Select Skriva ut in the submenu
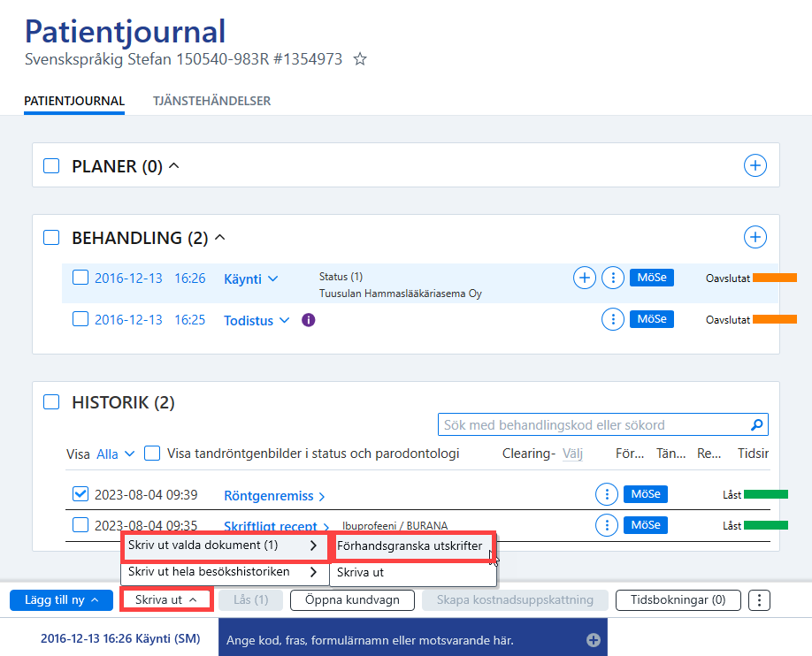This screenshot has width=812, height=656. point(413,573)
